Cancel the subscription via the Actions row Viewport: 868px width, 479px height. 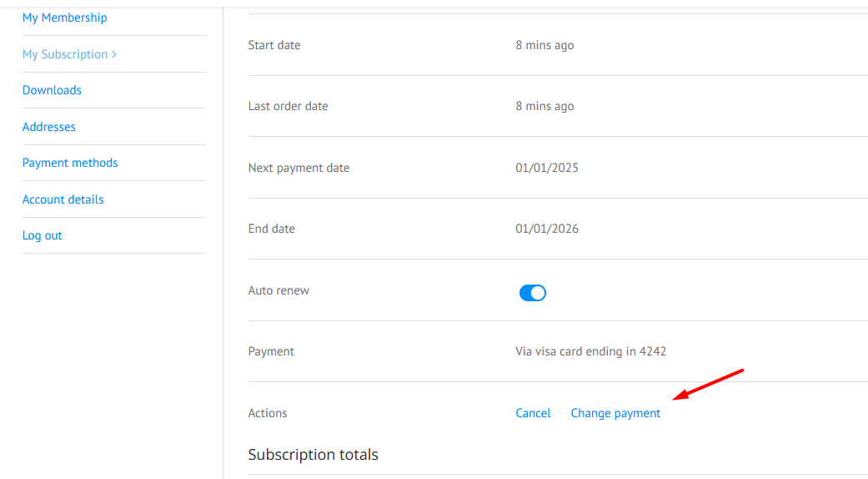click(533, 413)
